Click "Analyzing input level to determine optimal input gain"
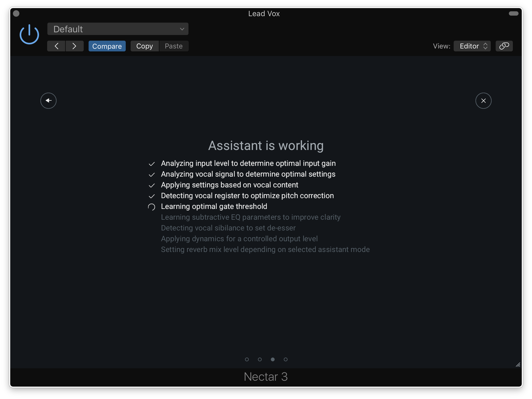 pyautogui.click(x=248, y=163)
